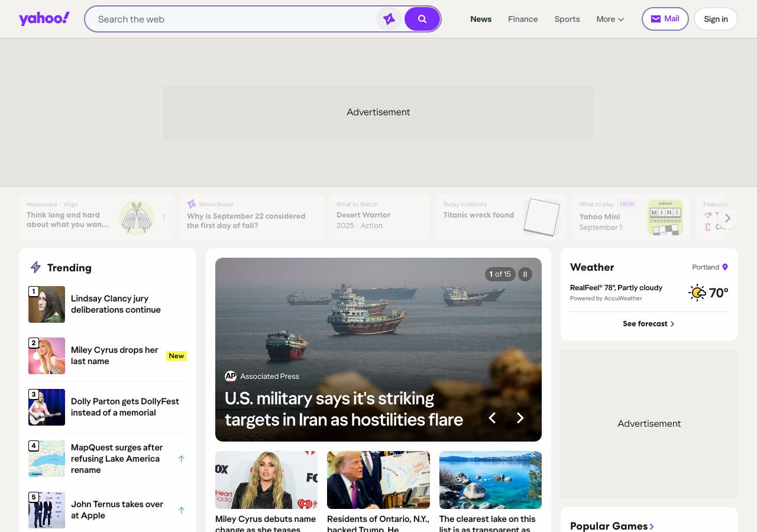The width and height of the screenshot is (757, 532).
Task: Open John Ternus takes over at Apple story
Action: 117,510
